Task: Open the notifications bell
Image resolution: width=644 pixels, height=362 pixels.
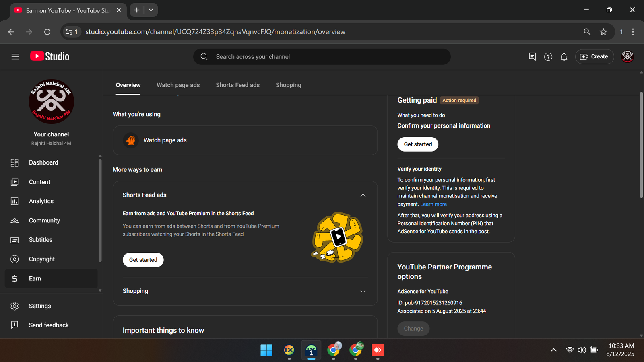Action: coord(564,57)
